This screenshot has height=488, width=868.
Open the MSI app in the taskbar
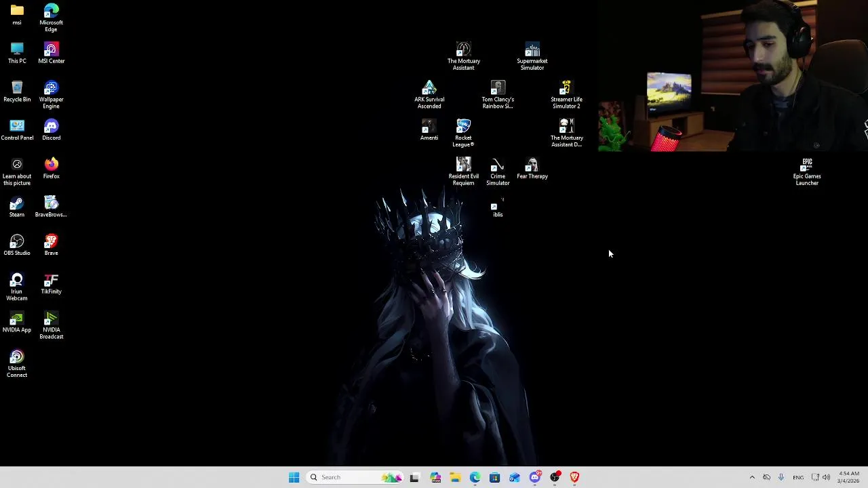[435, 477]
